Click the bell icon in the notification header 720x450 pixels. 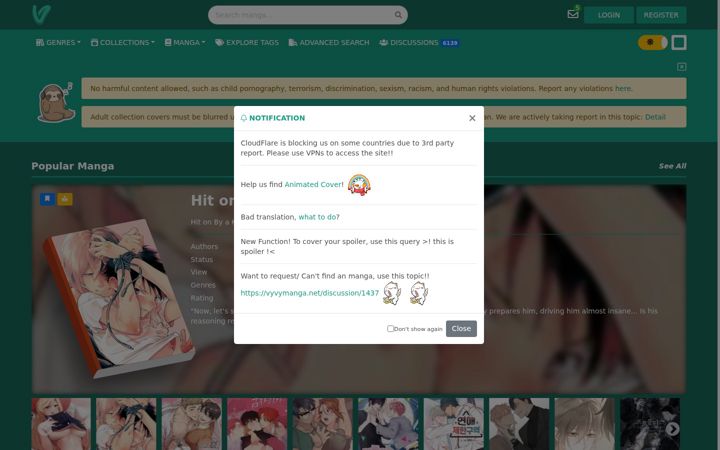pyautogui.click(x=244, y=118)
